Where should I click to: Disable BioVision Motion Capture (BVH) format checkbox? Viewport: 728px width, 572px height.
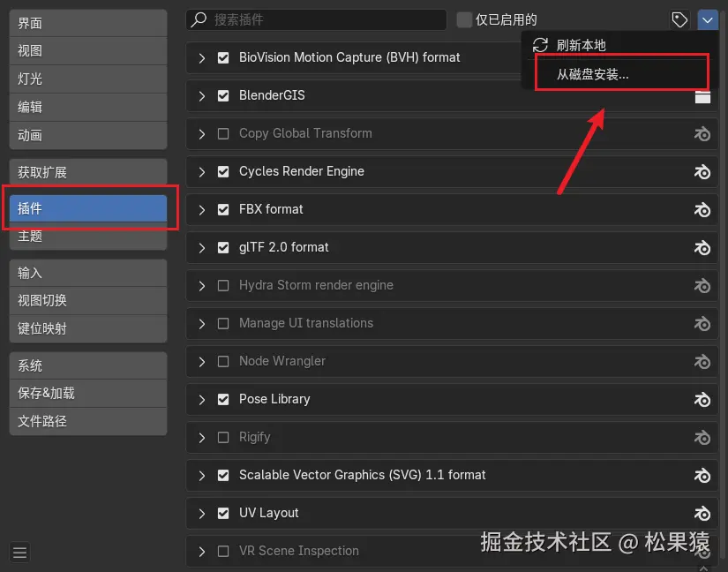tap(223, 58)
